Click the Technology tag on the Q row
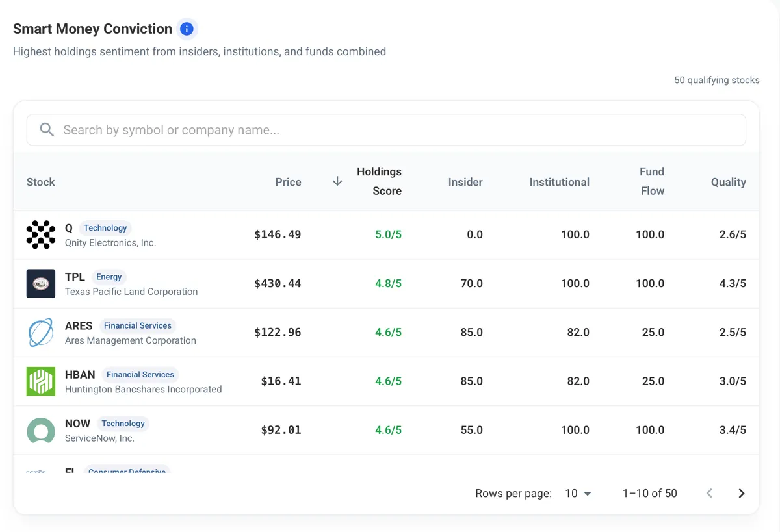The width and height of the screenshot is (780, 532). point(105,228)
